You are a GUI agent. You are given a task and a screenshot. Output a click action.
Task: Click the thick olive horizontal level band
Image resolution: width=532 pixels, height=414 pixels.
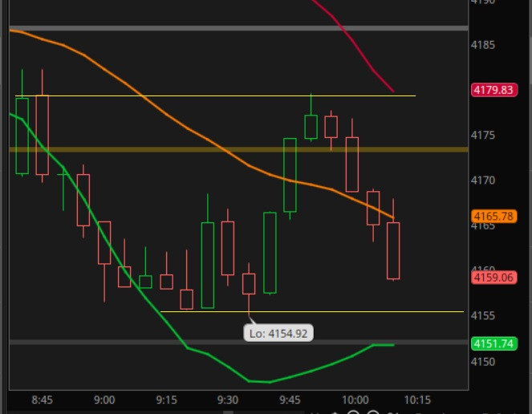(239, 149)
